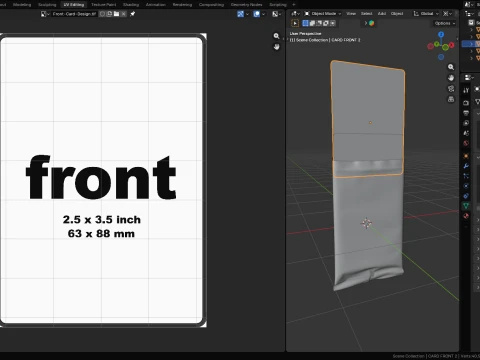Open the View Layer properties tab
Screen dimensions: 480x360
pyautogui.click(x=466, y=123)
